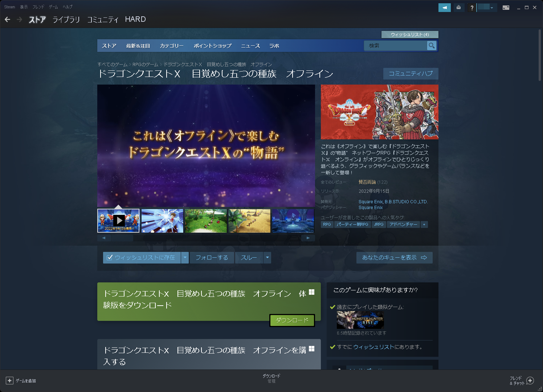Image resolution: width=543 pixels, height=392 pixels.
Task: Download the demo with the ダウンロード button
Action: [x=292, y=320]
